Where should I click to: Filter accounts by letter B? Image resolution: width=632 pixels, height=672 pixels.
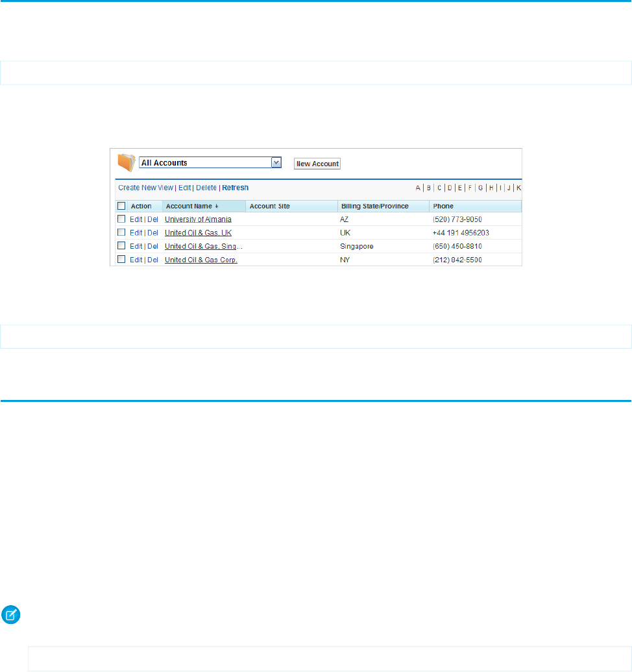[x=429, y=188]
